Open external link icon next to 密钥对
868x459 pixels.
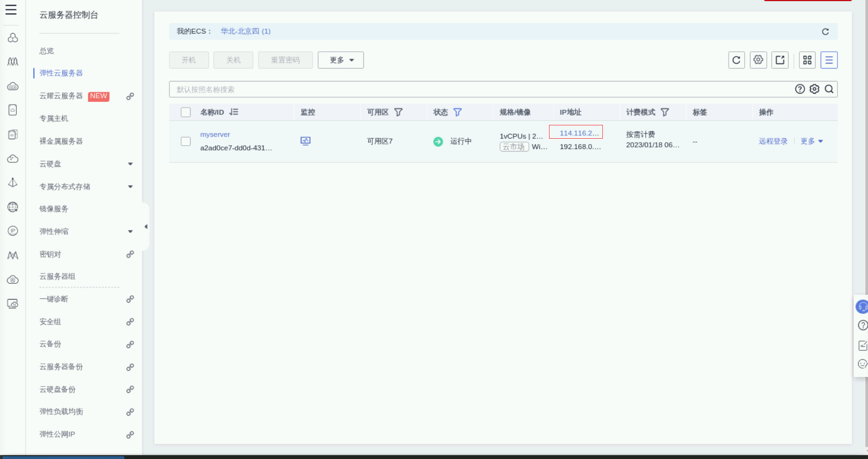pos(130,254)
